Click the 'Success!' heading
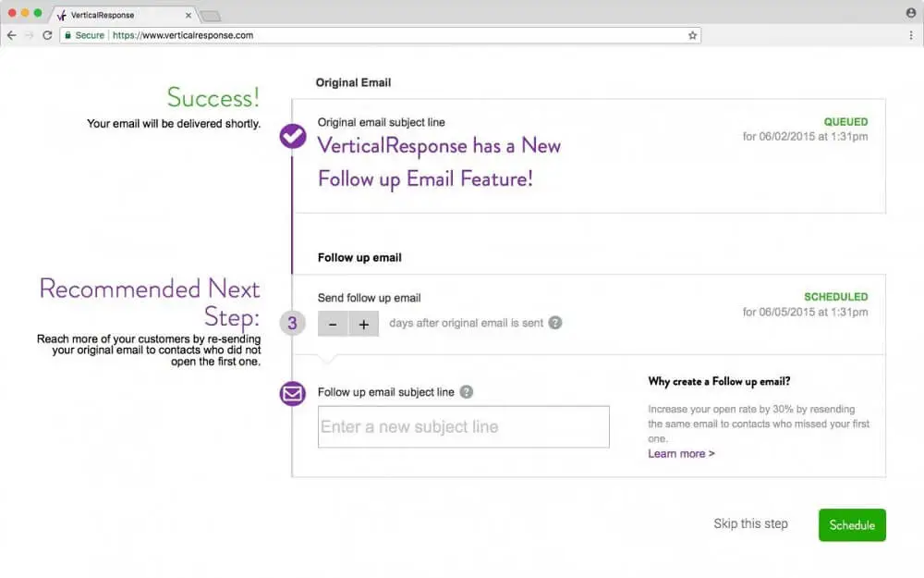The height and width of the screenshot is (578, 924). click(x=213, y=97)
